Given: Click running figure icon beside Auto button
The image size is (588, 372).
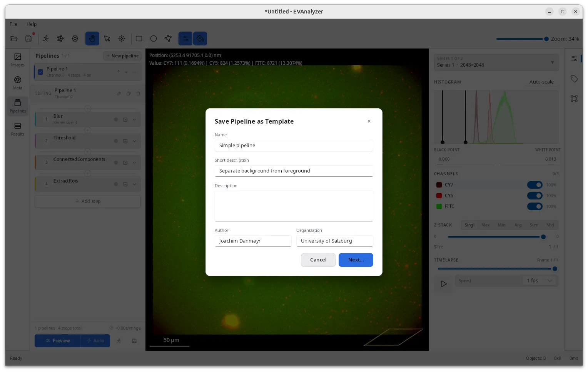Looking at the screenshot, I should pos(119,341).
